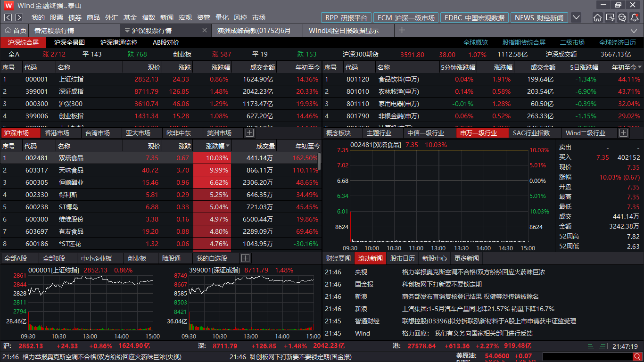Open the EDBC 中国宏观数据 shortcut
Viewport: 644px width, 362px height.
(474, 18)
